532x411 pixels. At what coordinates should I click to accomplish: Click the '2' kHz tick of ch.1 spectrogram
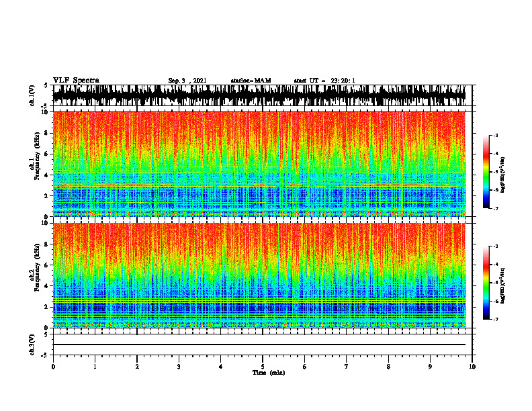pos(47,196)
